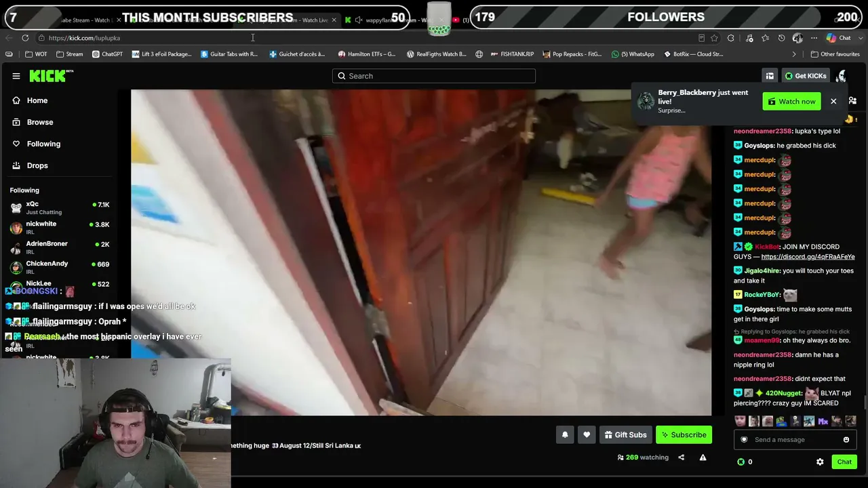The height and width of the screenshot is (488, 868).
Task: Open the WhatsApp bookmark
Action: click(633, 54)
